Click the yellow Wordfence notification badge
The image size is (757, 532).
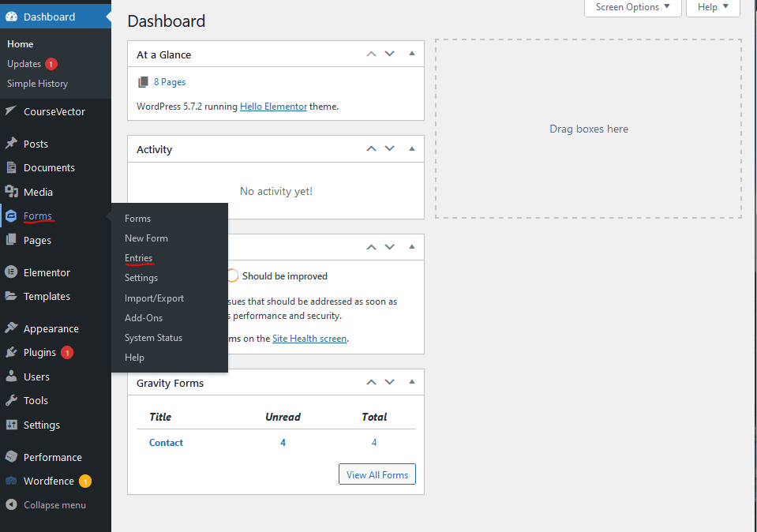pos(85,481)
